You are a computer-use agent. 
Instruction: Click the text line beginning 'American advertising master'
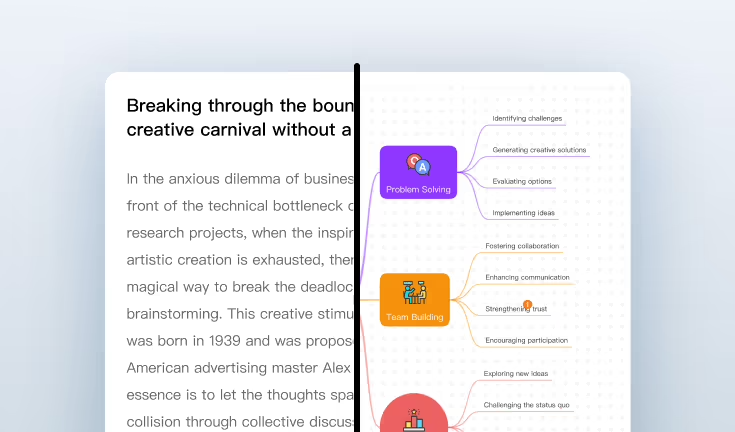[x=240, y=367]
